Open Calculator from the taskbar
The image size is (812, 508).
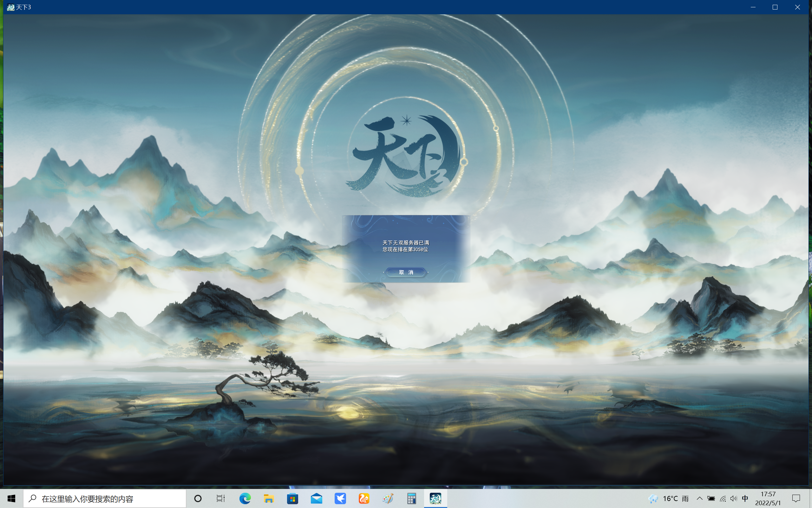click(411, 498)
